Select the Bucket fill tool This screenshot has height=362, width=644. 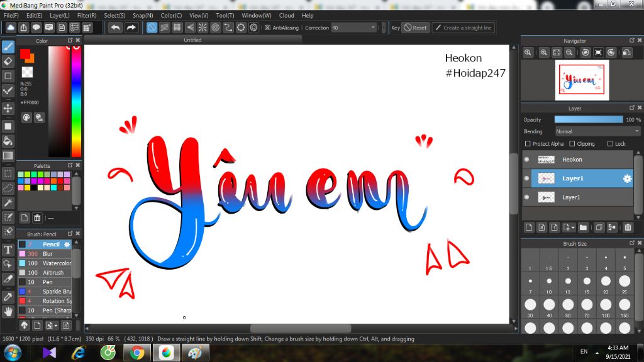tap(8, 141)
